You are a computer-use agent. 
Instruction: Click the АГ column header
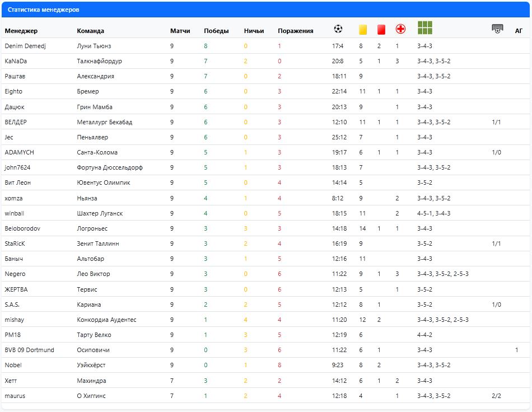[519, 31]
